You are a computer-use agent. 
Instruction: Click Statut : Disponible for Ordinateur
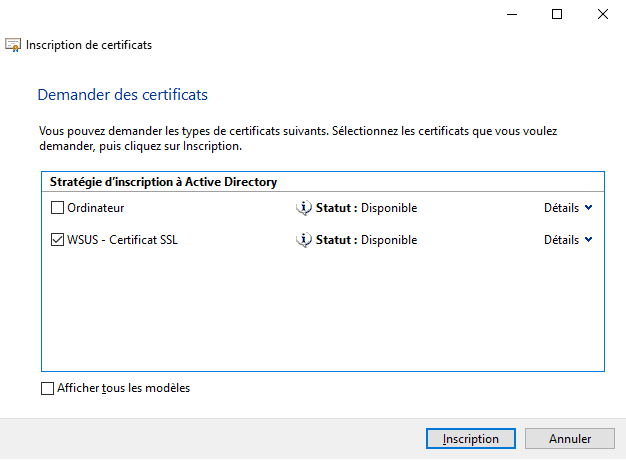[366, 208]
